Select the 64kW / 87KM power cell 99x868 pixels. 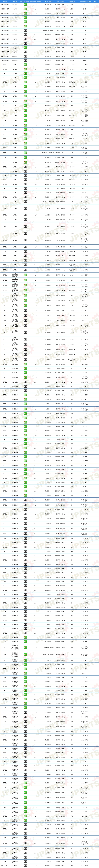pyautogui.click(x=60, y=73)
